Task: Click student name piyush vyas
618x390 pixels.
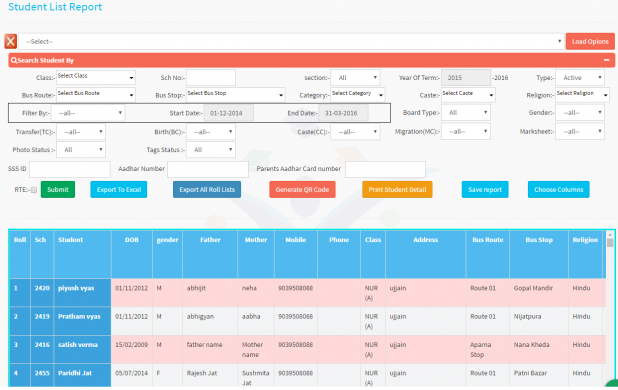Action: (x=76, y=288)
